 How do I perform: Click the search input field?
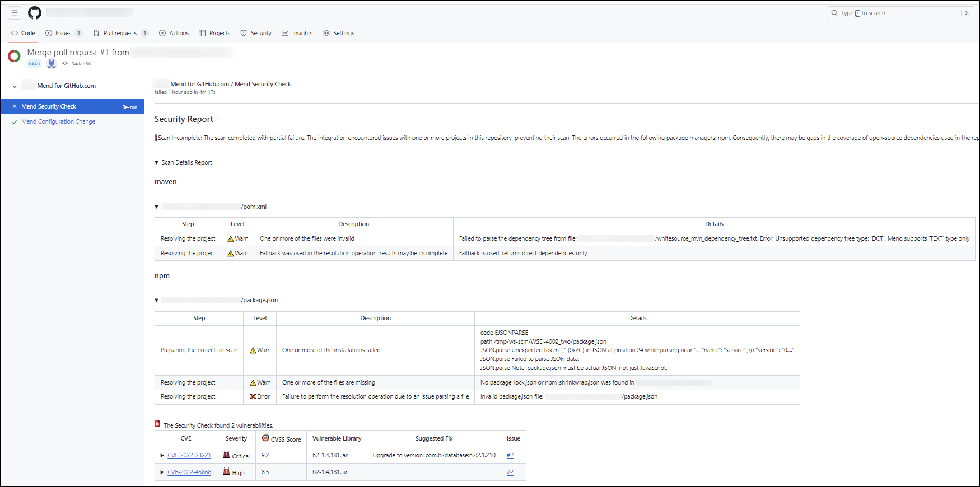896,13
